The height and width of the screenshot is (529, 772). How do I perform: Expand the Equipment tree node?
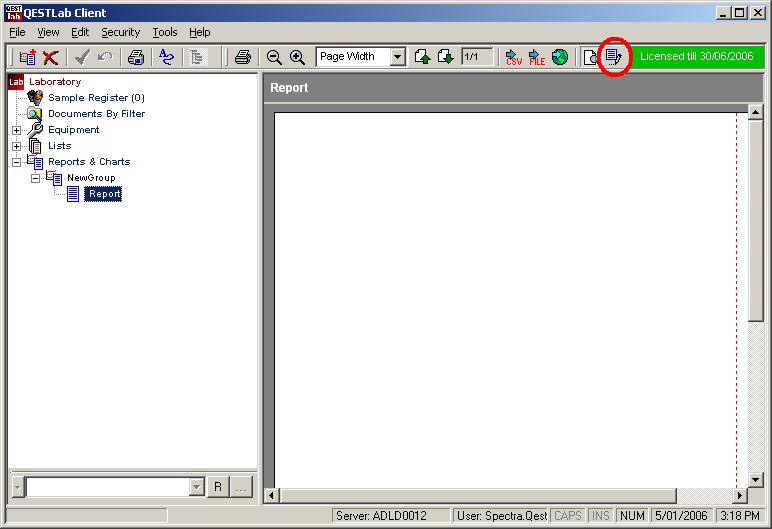16,130
